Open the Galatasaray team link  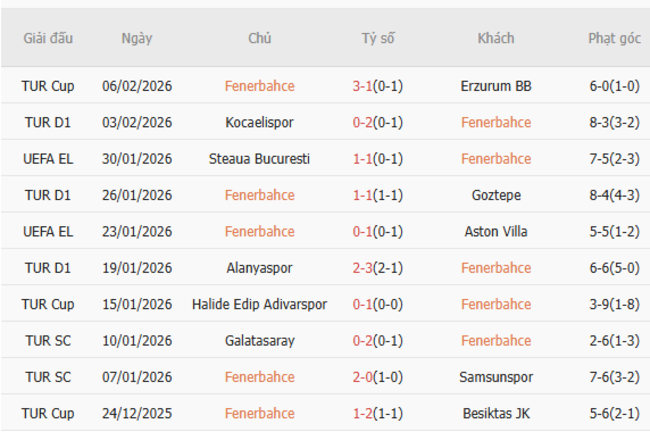[x=259, y=341]
